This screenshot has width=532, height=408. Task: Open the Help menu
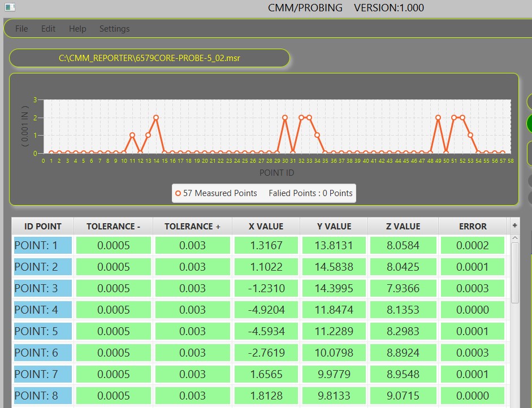coord(77,29)
